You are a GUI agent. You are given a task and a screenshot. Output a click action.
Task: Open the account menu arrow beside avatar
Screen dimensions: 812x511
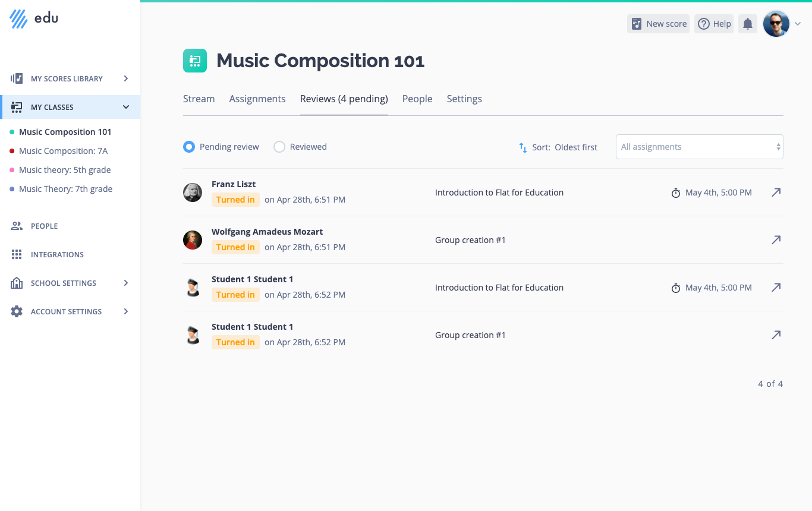pyautogui.click(x=798, y=24)
